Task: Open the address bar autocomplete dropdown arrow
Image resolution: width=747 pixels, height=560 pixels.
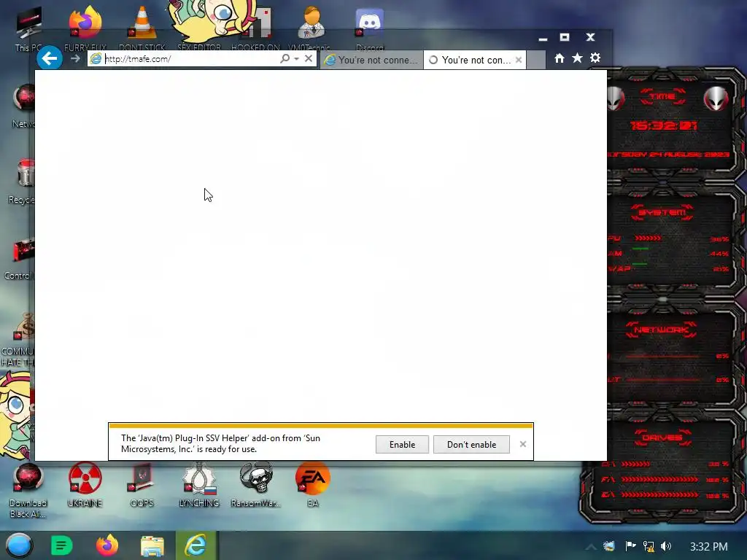Action: 296,58
